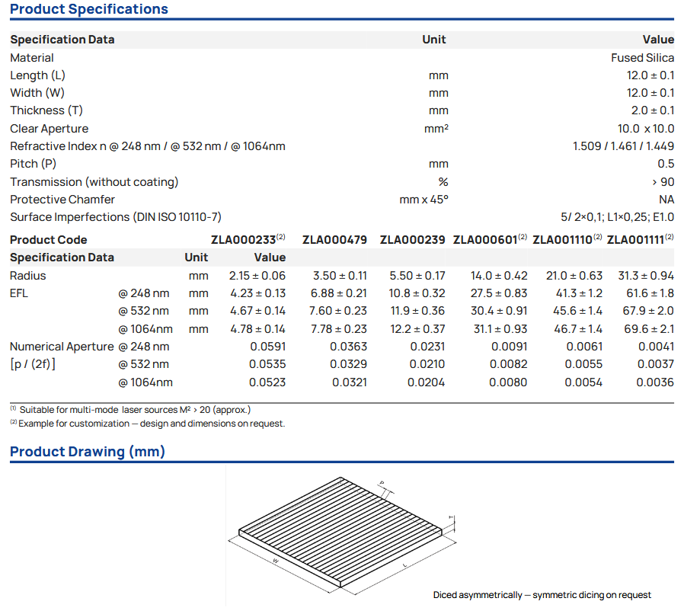Select product code ZLA000479
700x611 pixels.
(x=334, y=240)
